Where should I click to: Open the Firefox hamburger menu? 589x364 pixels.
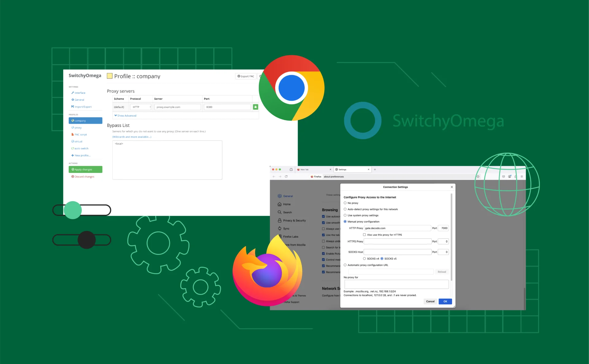pyautogui.click(x=522, y=176)
